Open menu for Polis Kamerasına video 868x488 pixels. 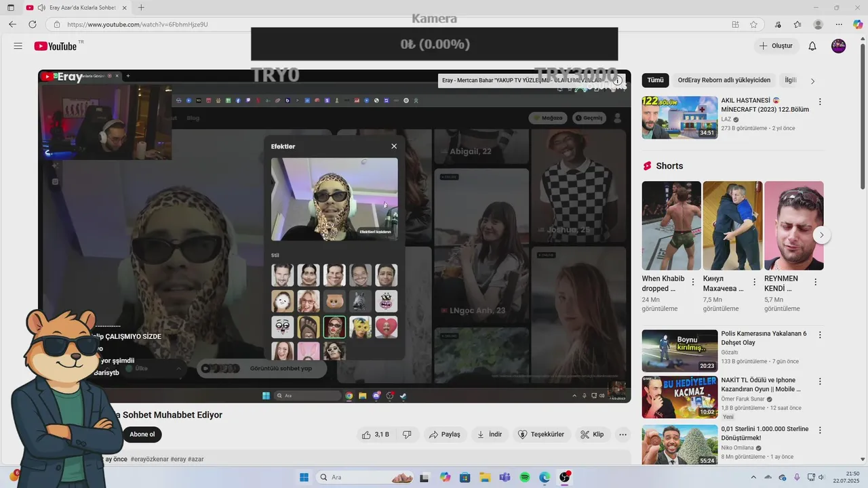pos(820,335)
